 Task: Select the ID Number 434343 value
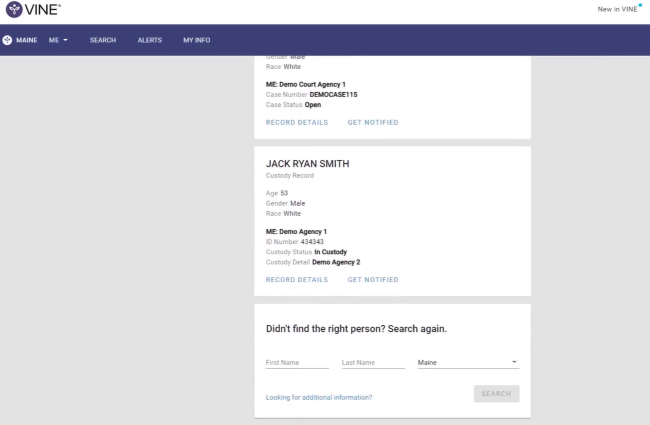(x=312, y=242)
